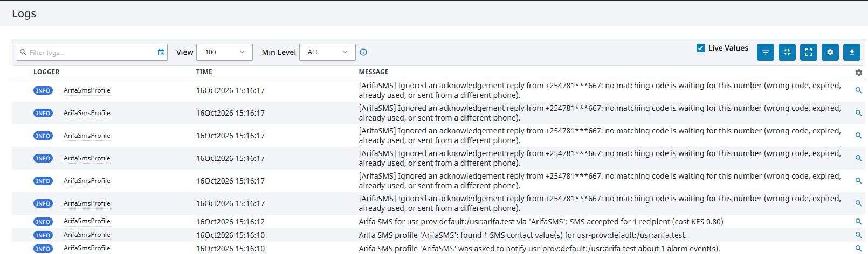Open ArifaSmsProfile logger on the 15:16:12 row
Viewport: 868px width, 254px height.
pyautogui.click(x=87, y=221)
